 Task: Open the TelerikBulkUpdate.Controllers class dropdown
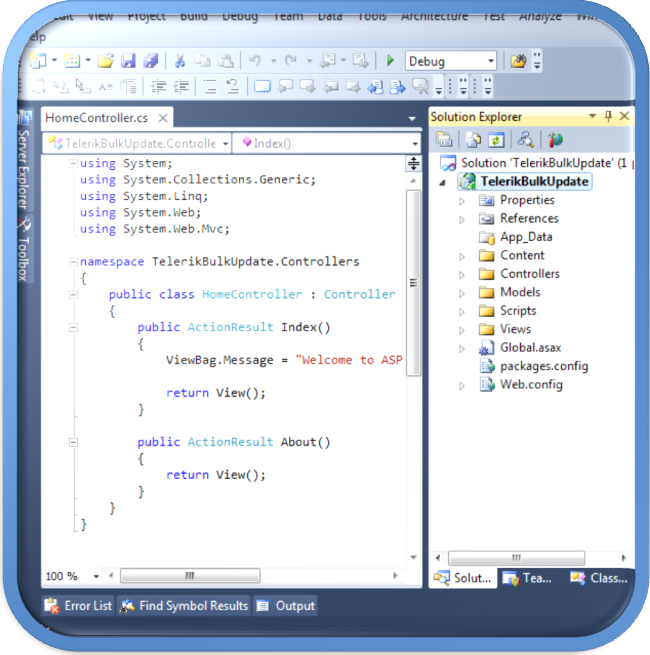[225, 144]
